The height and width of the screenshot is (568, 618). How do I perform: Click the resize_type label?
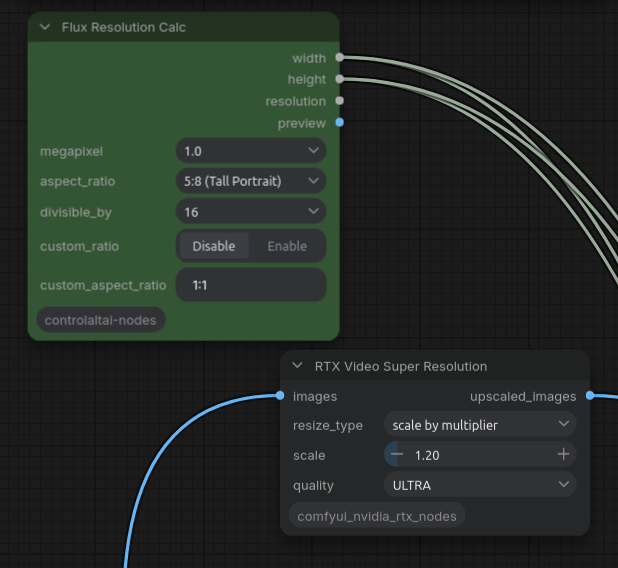pyautogui.click(x=328, y=425)
